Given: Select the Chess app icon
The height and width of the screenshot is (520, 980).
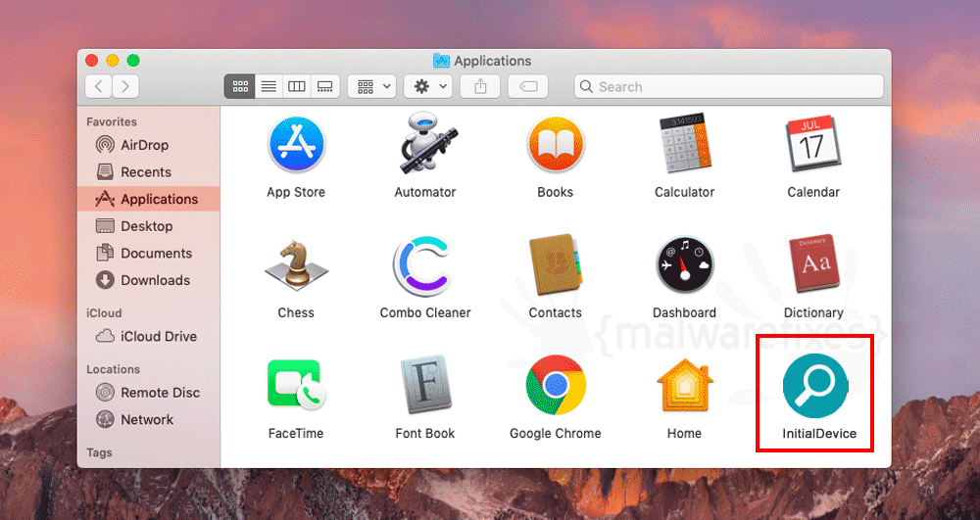Looking at the screenshot, I should click(296, 264).
